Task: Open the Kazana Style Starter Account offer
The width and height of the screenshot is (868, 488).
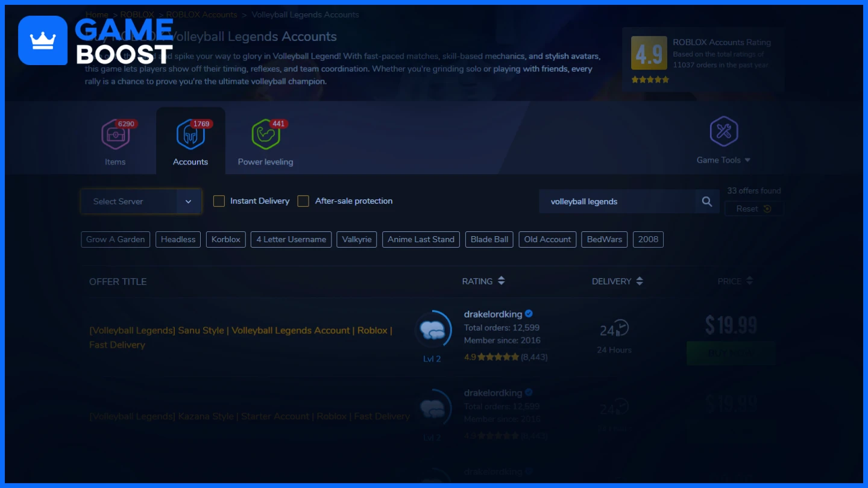Action: click(x=250, y=416)
